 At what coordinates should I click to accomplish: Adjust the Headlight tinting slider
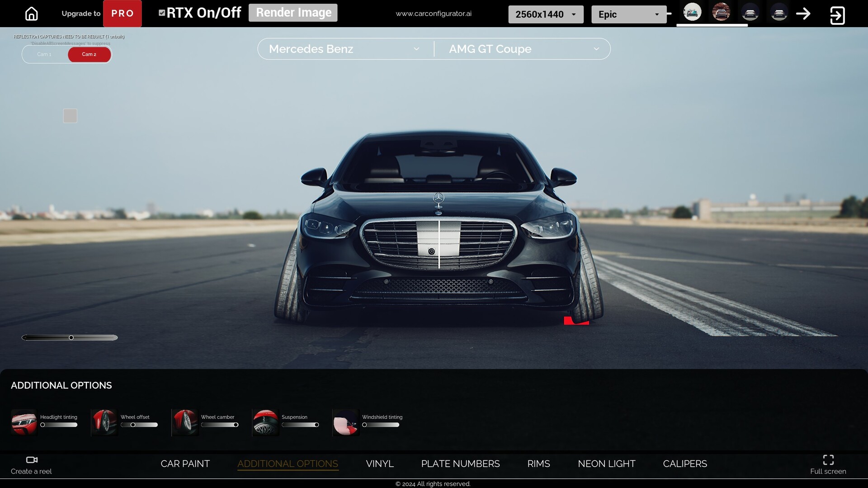coord(59,425)
